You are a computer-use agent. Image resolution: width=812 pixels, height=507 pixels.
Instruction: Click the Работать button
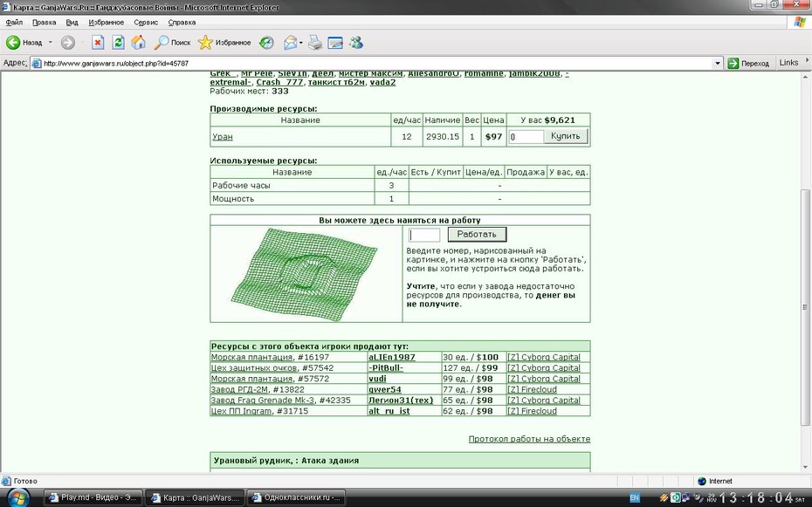[477, 235]
